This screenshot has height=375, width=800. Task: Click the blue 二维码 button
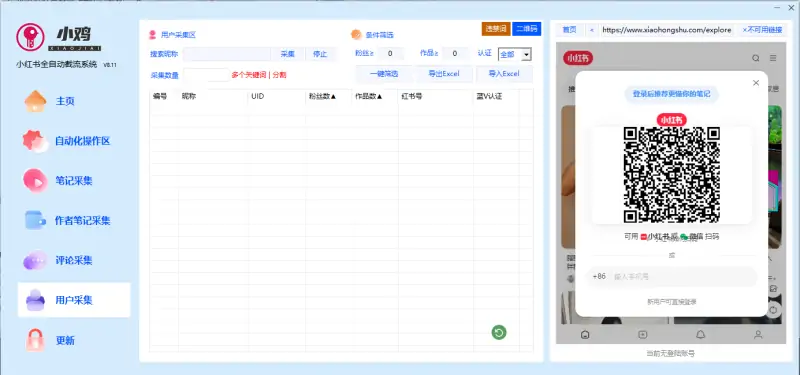pos(527,29)
